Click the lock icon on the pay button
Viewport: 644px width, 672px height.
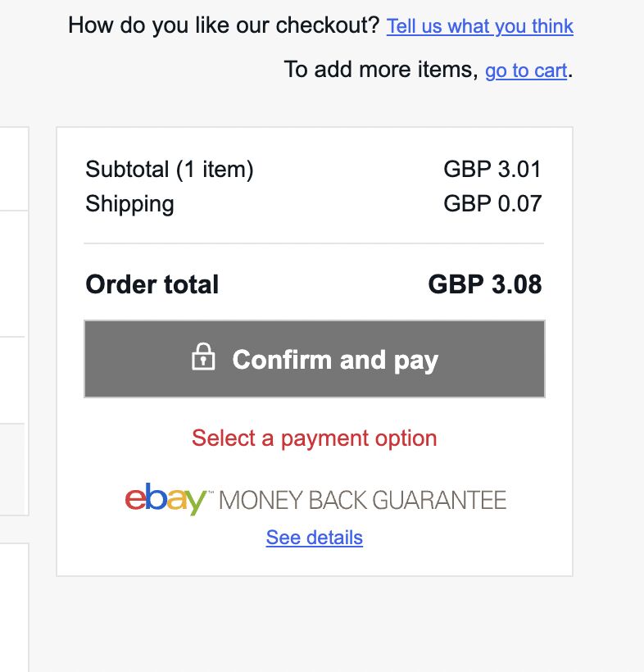(202, 358)
